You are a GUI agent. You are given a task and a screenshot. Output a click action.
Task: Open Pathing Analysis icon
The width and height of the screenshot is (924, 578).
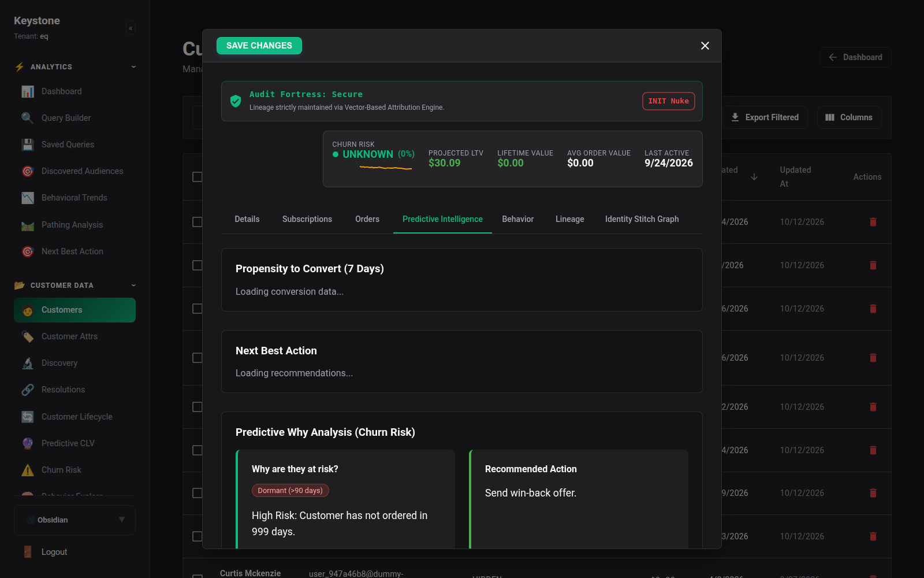[x=27, y=225]
